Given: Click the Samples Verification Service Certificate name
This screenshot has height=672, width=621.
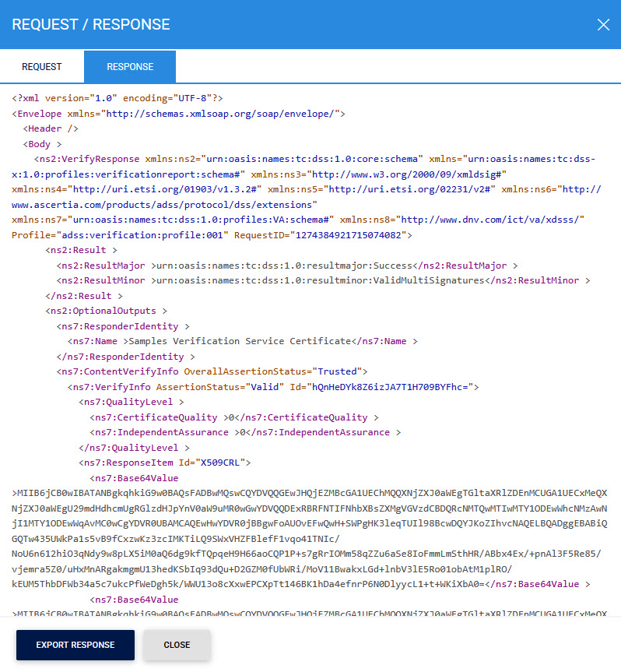Looking at the screenshot, I should 240,341.
